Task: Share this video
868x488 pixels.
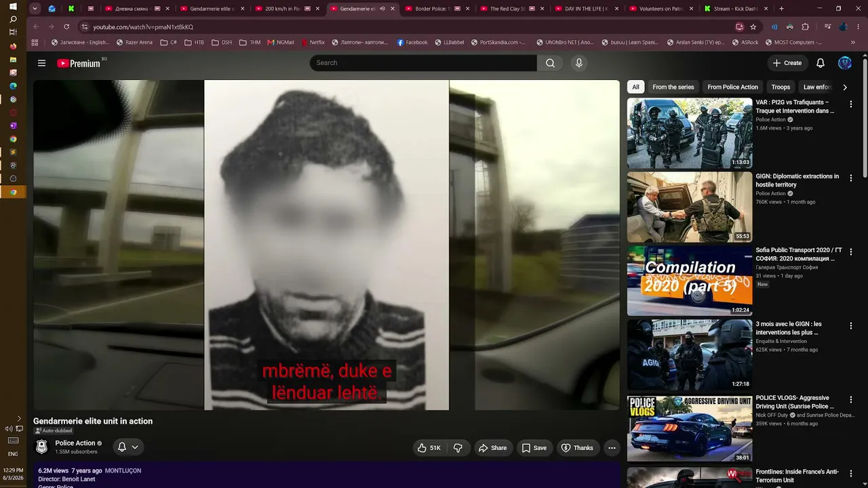Action: pyautogui.click(x=492, y=448)
